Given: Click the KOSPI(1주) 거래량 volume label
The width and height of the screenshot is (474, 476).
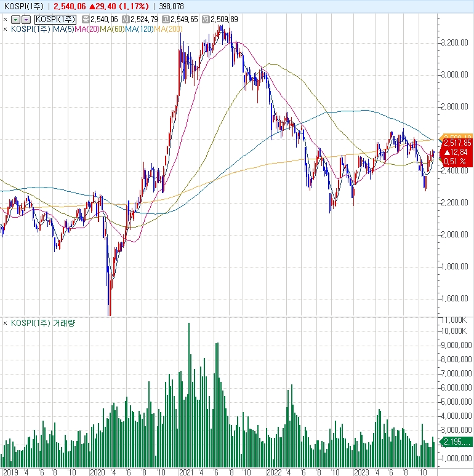Looking at the screenshot, I should pos(43,323).
